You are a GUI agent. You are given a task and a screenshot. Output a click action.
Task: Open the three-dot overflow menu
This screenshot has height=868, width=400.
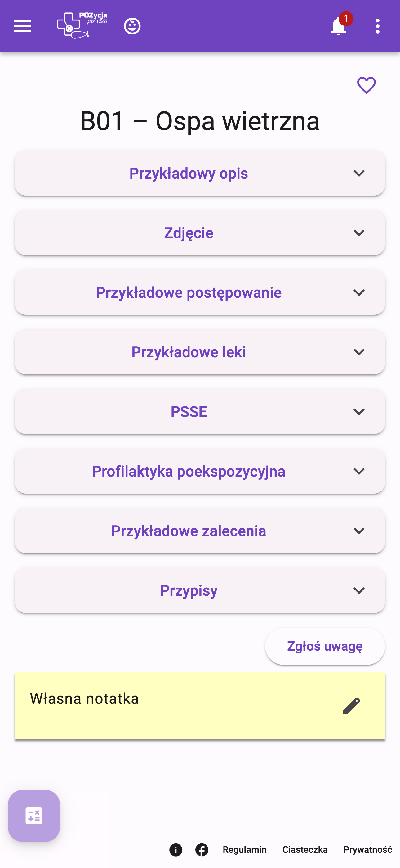coord(377,26)
